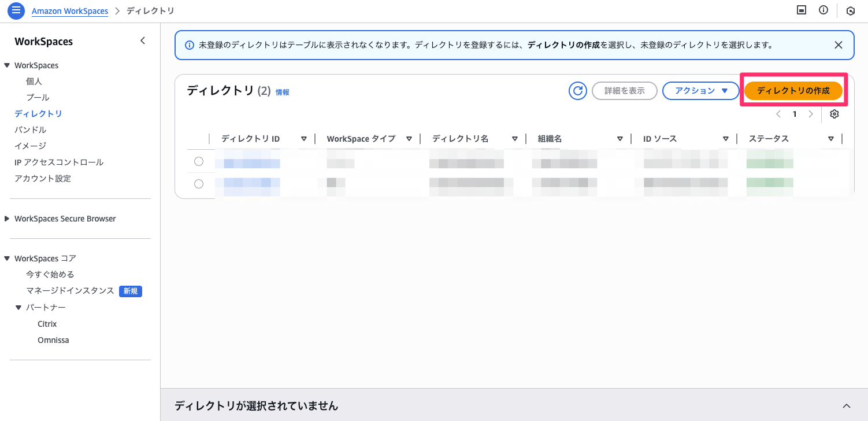868x421 pixels.
Task: Open the table preferences gear
Action: point(834,114)
